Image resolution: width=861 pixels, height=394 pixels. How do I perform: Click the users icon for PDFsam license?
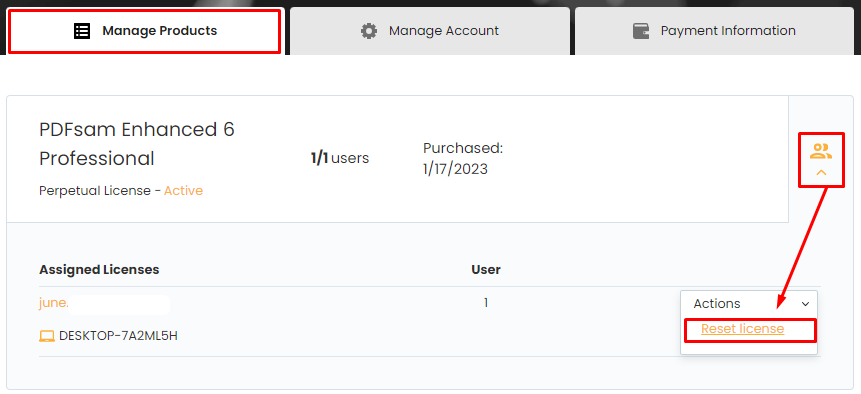(x=821, y=151)
